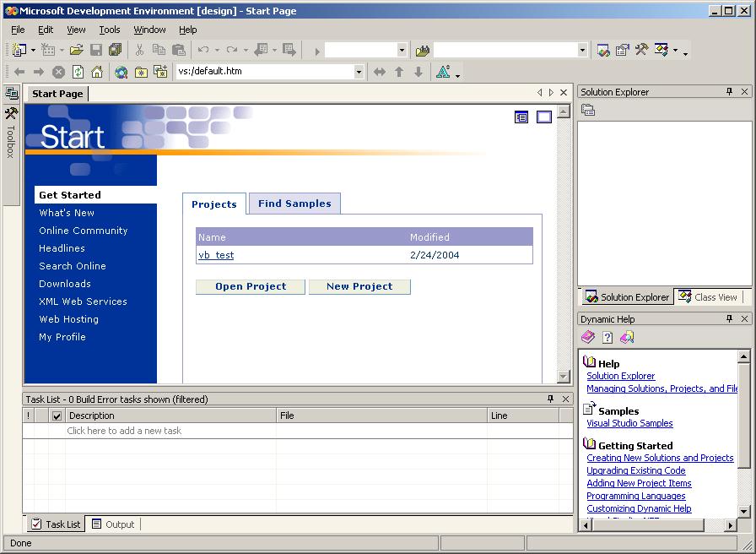
Task: Toggle auto-hide pin on Task List panel
Action: tap(551, 399)
